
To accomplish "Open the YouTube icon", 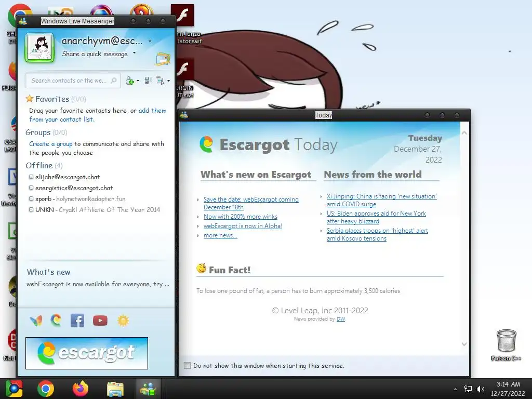I will (x=100, y=321).
